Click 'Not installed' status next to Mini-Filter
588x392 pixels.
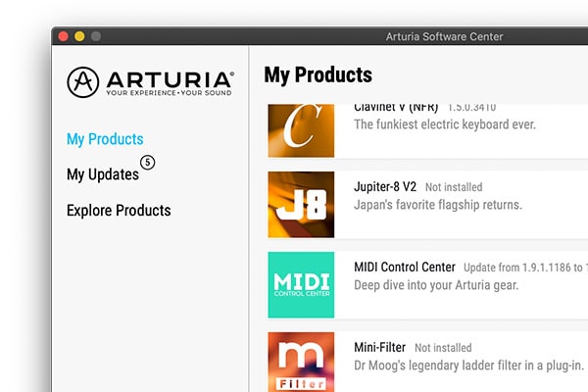click(443, 348)
